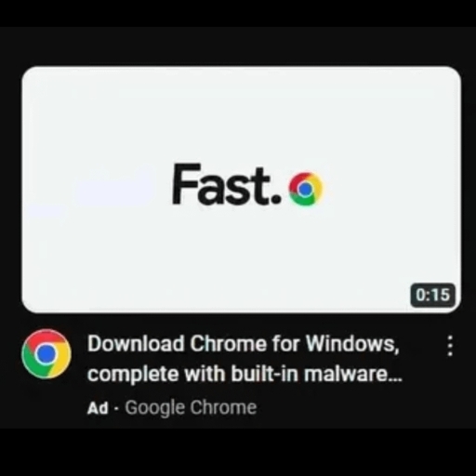476x476 pixels.
Task: Open the Google Chrome advertiser name
Action: [191, 408]
